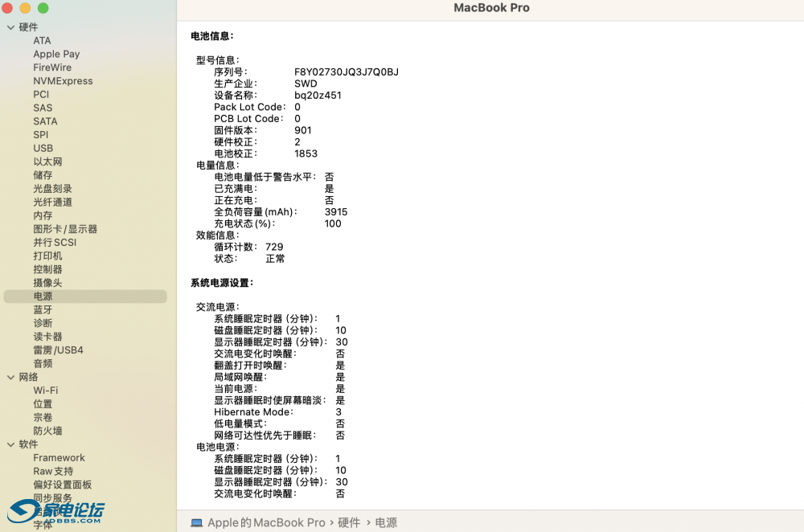
Task: Open 内存 sidebar item
Action: [43, 215]
